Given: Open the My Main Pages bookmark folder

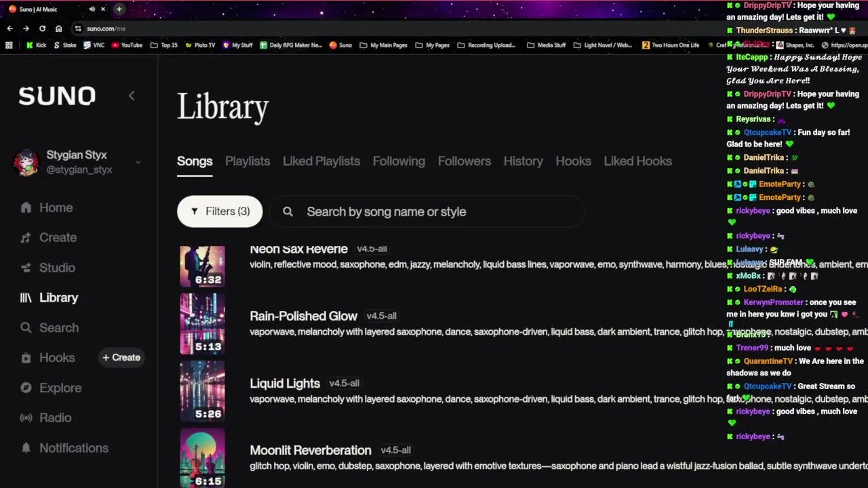Looking at the screenshot, I should tap(383, 45).
